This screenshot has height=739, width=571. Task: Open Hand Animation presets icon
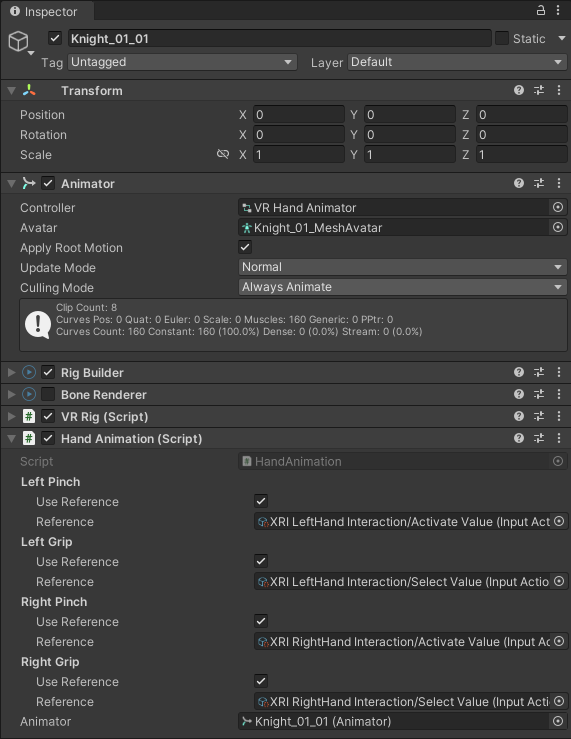tap(539, 438)
